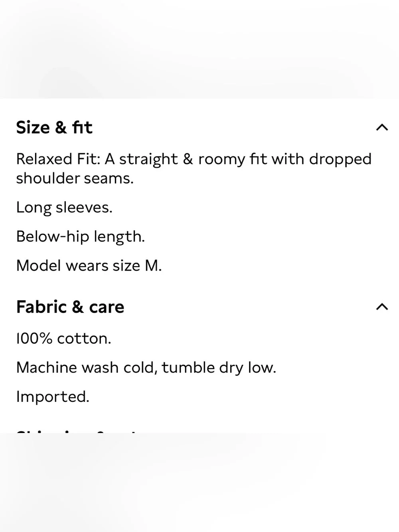This screenshot has width=399, height=532.
Task: Tap the blurred product image at top
Action: (x=199, y=49)
